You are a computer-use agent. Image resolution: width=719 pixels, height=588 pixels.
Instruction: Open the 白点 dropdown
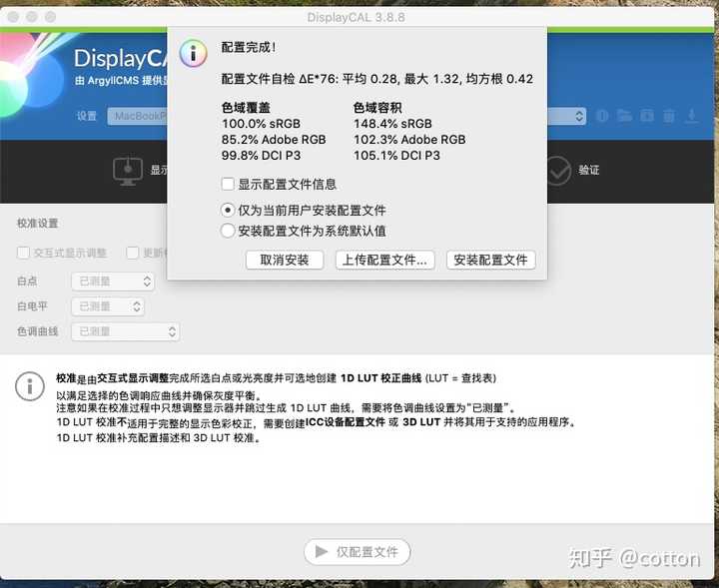pos(113,282)
